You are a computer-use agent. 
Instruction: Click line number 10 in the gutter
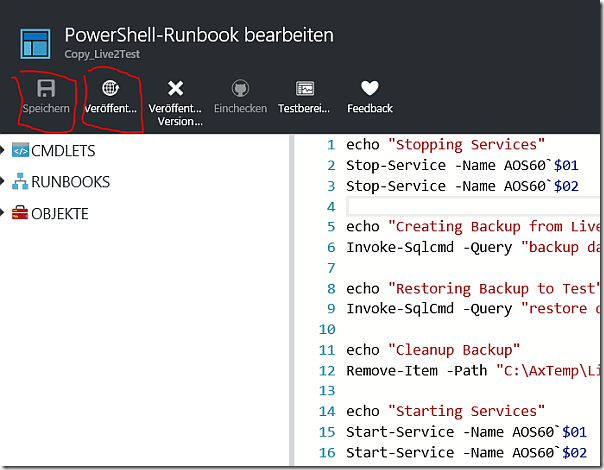(x=327, y=329)
